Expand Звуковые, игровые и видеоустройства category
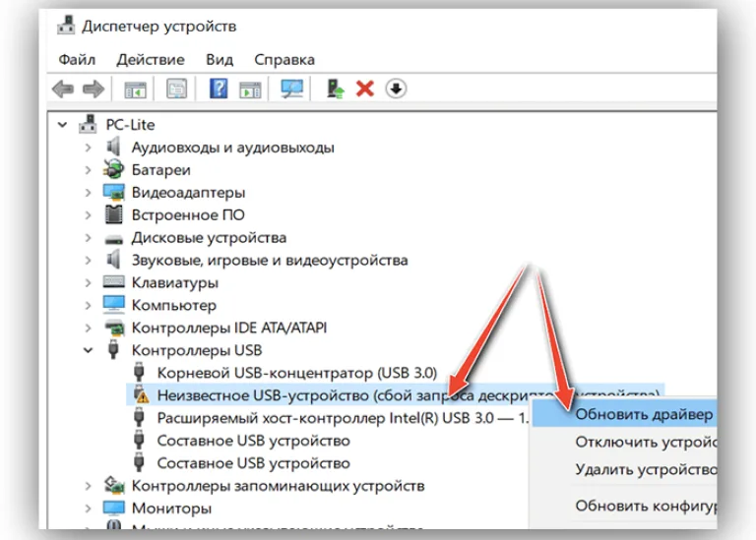The image size is (756, 540). pos(88,260)
